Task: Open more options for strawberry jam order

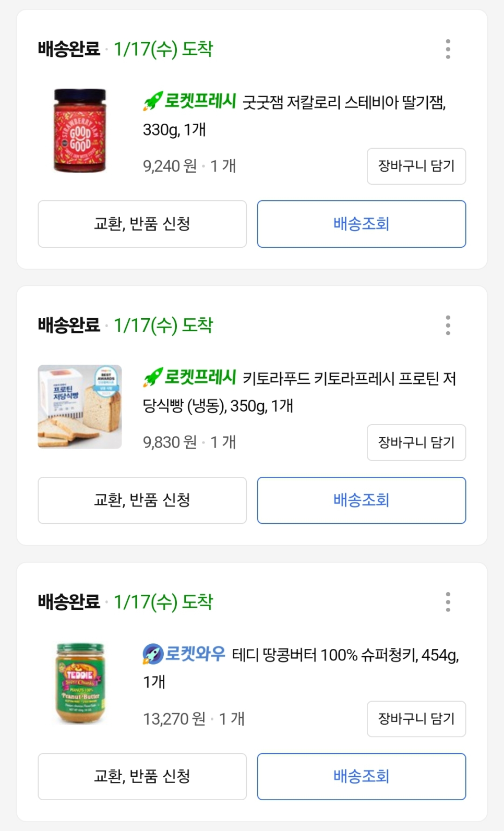Action: [448, 49]
